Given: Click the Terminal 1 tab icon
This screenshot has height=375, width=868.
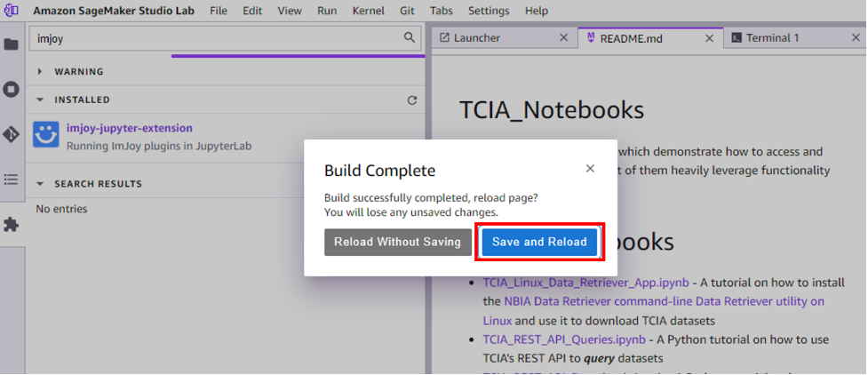Looking at the screenshot, I should coord(737,37).
